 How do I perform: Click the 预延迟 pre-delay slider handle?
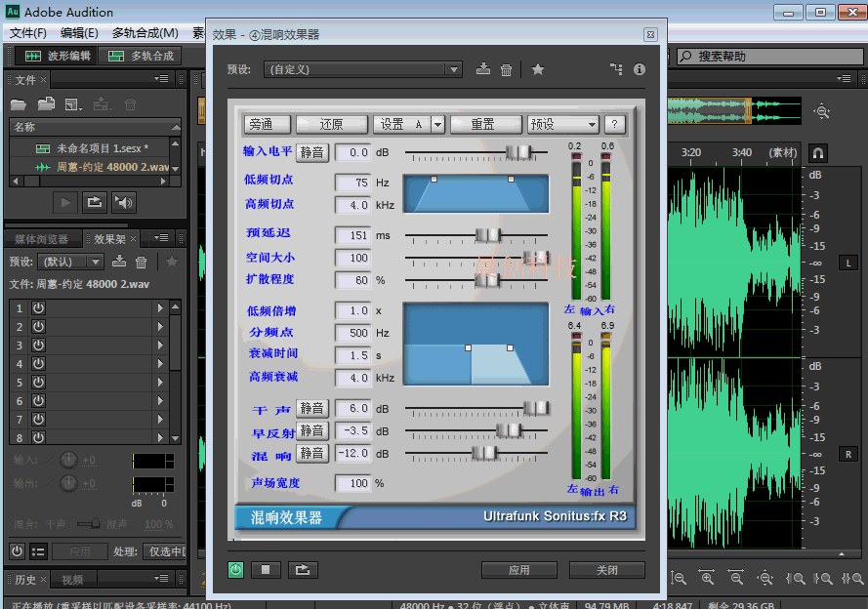pyautogui.click(x=487, y=235)
